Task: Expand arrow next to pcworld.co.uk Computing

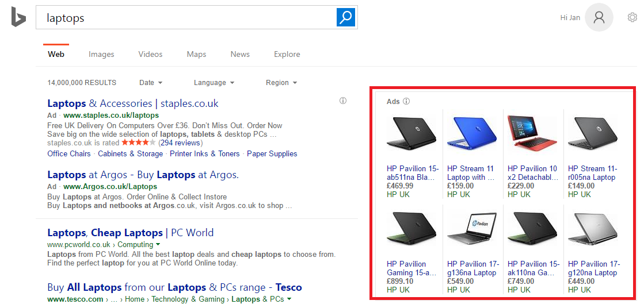Action: tap(158, 244)
